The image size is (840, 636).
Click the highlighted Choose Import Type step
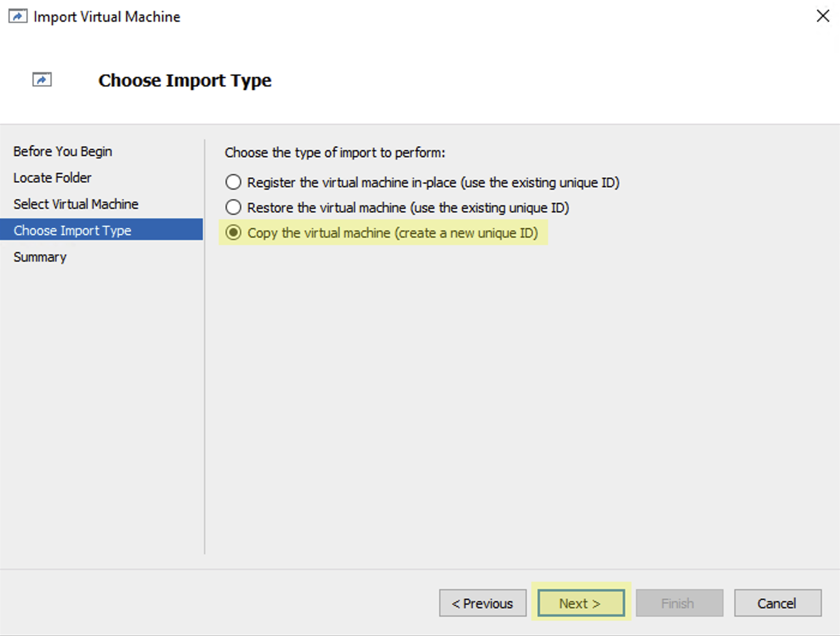[73, 230]
